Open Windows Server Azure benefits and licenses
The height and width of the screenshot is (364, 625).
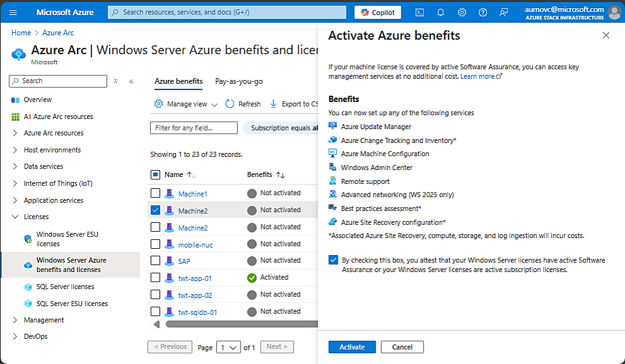(x=71, y=265)
